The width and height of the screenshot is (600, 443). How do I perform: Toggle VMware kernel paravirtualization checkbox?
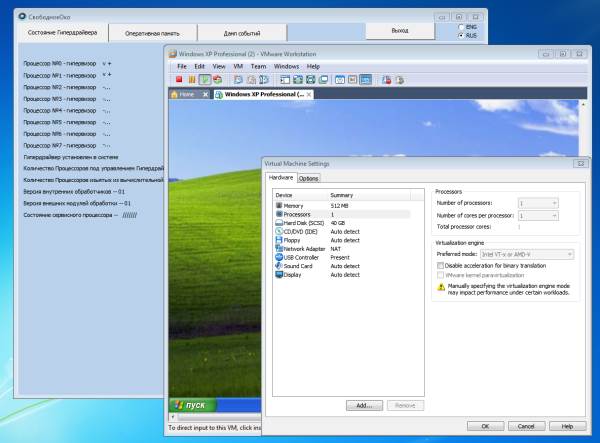click(x=440, y=275)
